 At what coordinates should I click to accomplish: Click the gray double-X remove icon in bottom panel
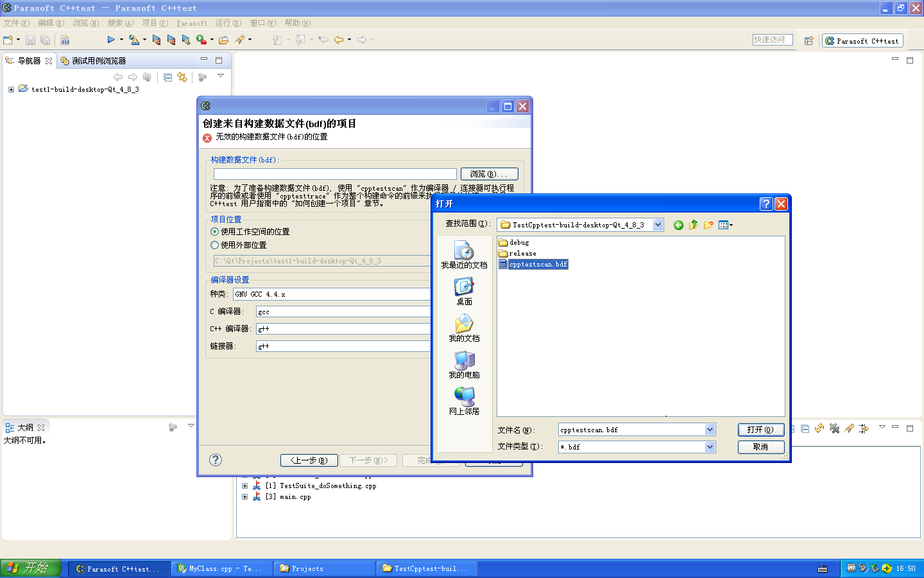[834, 428]
